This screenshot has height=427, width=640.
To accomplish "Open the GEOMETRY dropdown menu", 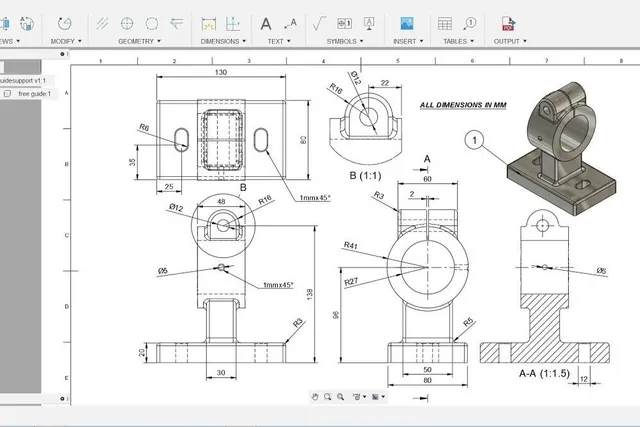I will [x=140, y=41].
